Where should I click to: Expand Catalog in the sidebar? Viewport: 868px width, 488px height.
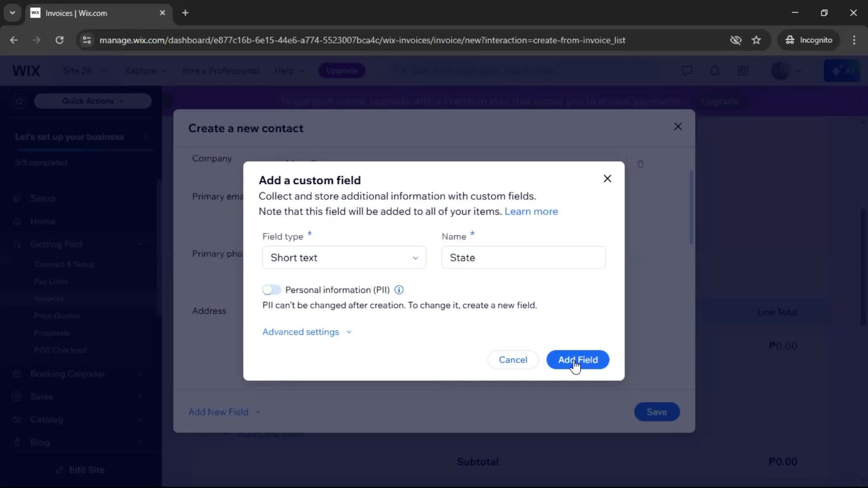coord(140,420)
